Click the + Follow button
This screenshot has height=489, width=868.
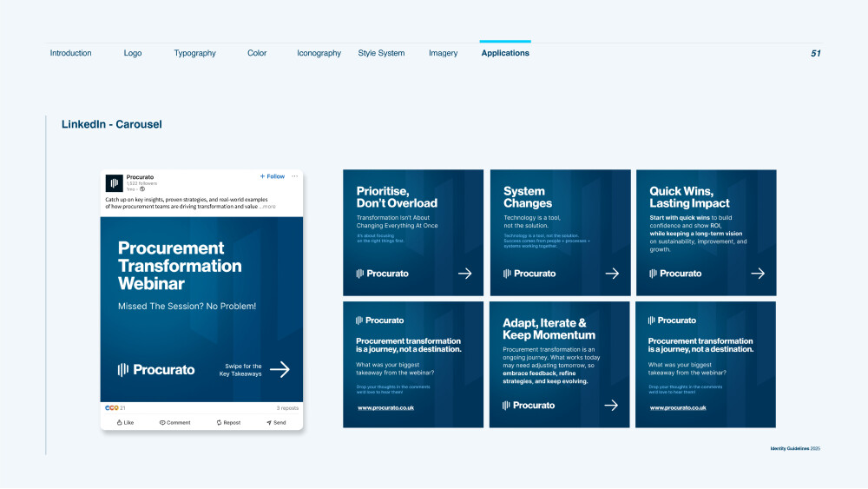coord(273,176)
